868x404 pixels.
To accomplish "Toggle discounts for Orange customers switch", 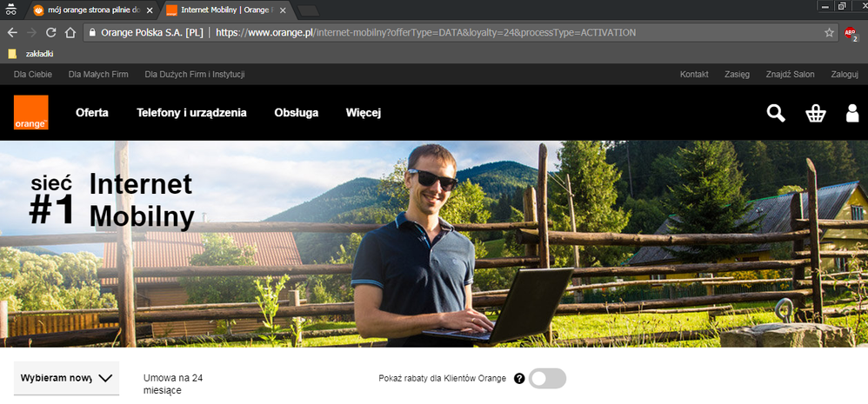I will pos(547,379).
